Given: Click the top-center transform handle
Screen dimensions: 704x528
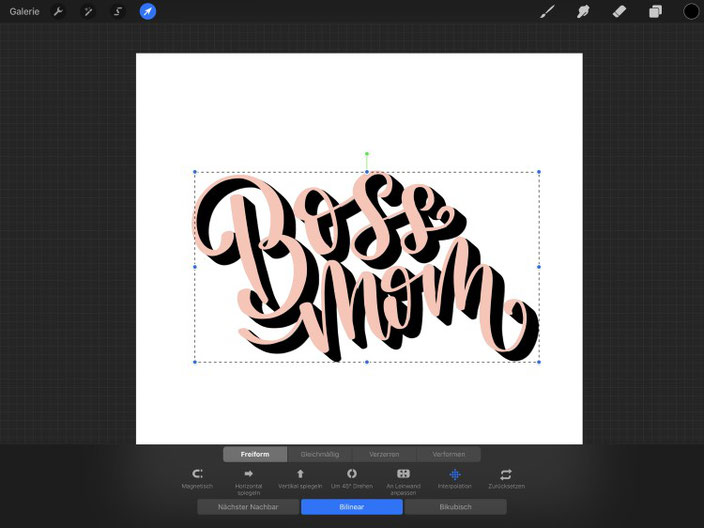Looking at the screenshot, I should click(367, 172).
